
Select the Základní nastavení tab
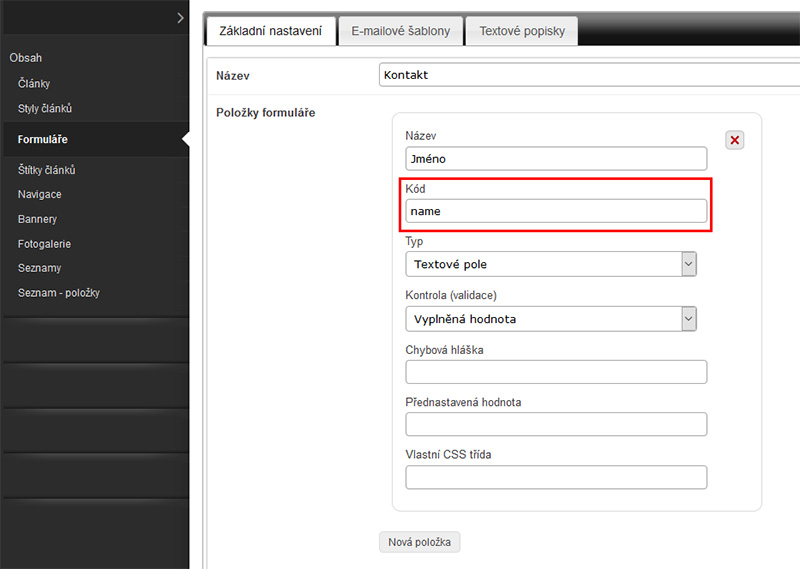point(270,31)
